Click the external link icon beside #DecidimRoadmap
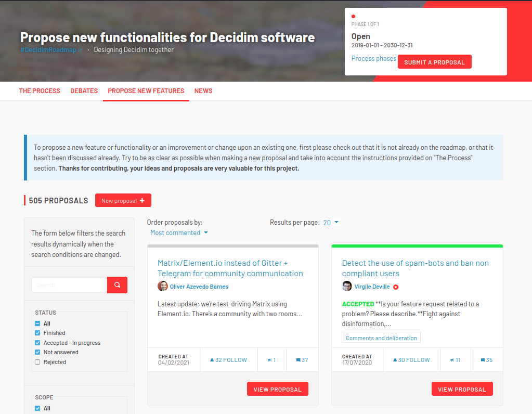This screenshot has width=532, height=414. tap(80, 50)
